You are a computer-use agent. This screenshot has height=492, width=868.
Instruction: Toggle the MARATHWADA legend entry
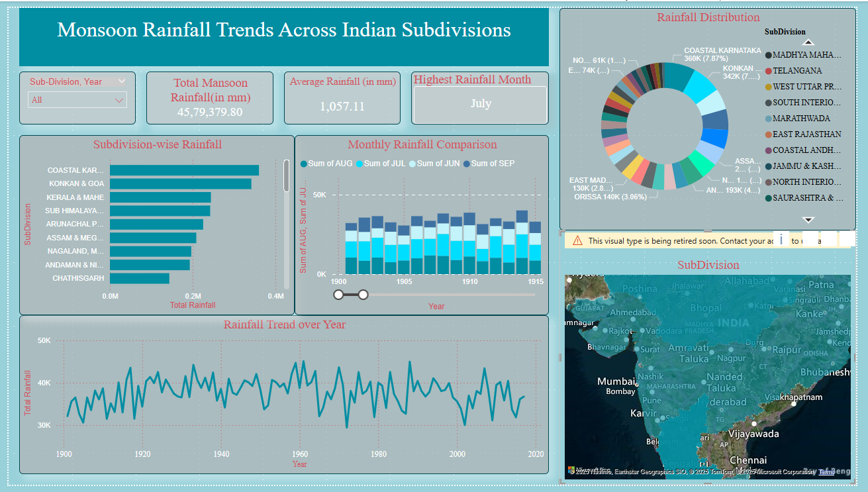coord(801,119)
